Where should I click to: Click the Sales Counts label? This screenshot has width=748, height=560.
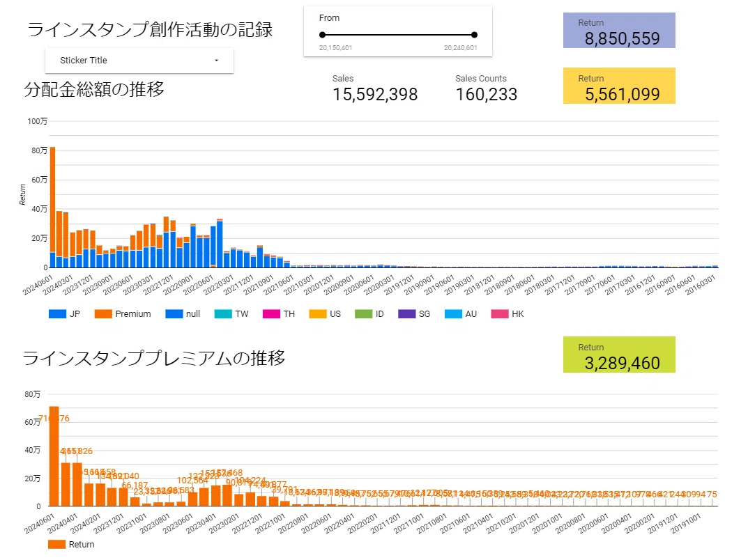[x=481, y=78]
